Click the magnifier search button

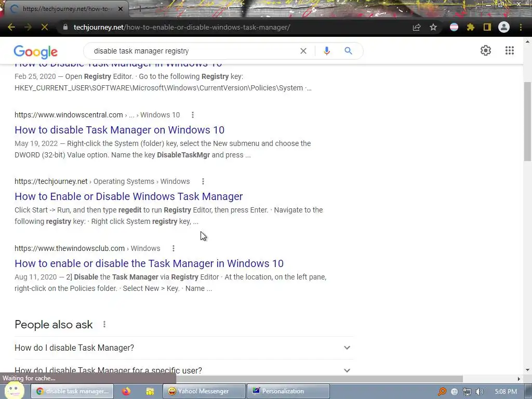pyautogui.click(x=349, y=51)
